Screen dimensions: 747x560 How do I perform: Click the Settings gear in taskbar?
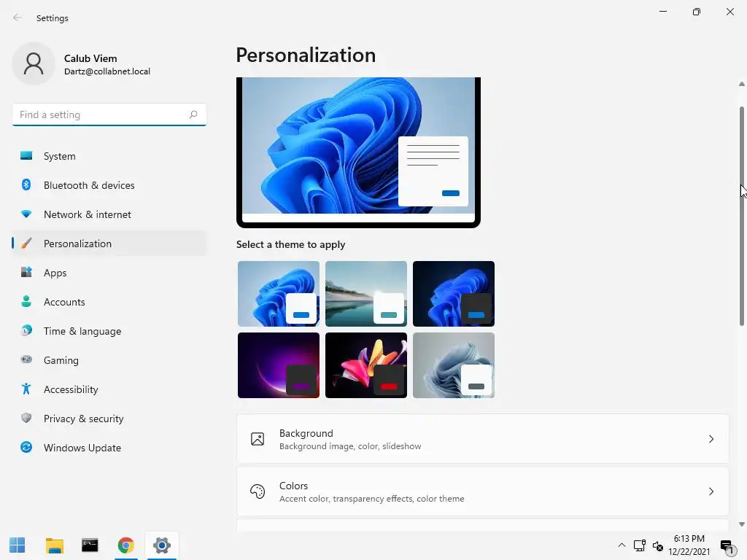click(162, 545)
